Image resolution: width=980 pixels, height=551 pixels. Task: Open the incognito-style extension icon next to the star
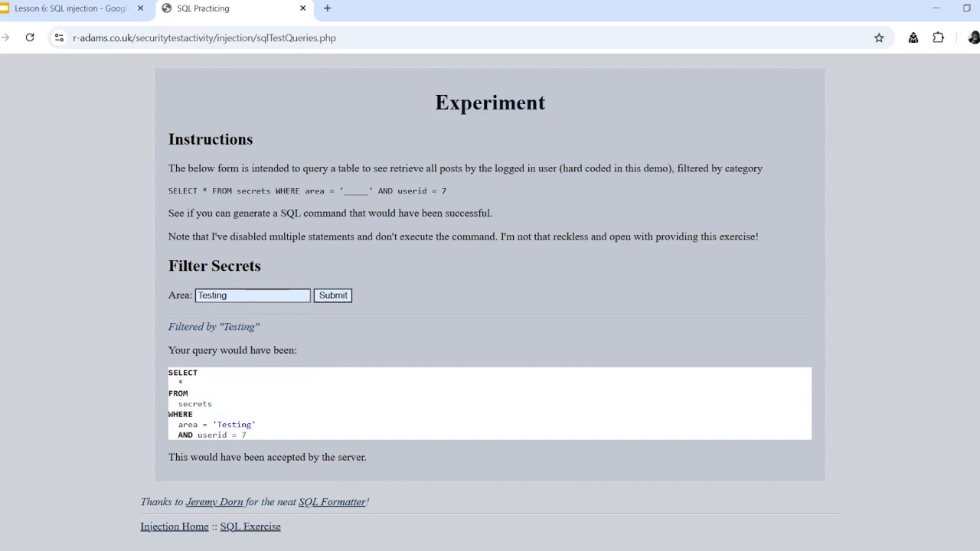click(913, 37)
